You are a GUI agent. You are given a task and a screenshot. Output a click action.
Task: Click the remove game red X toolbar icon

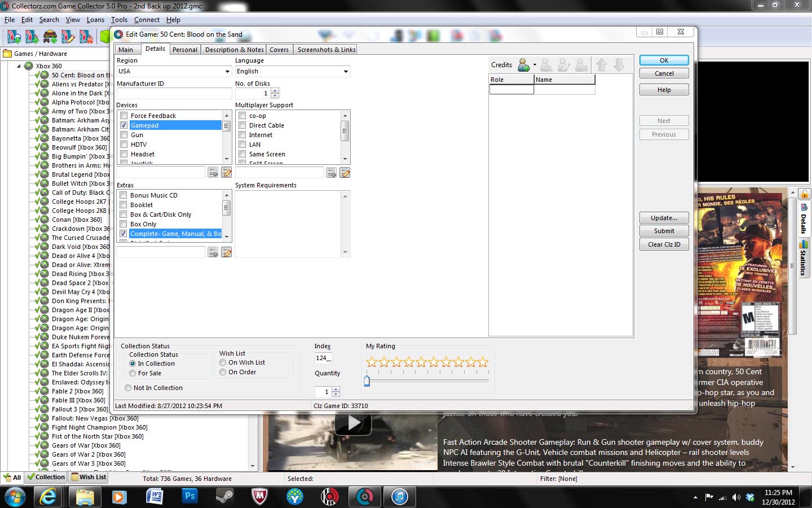(x=86, y=37)
